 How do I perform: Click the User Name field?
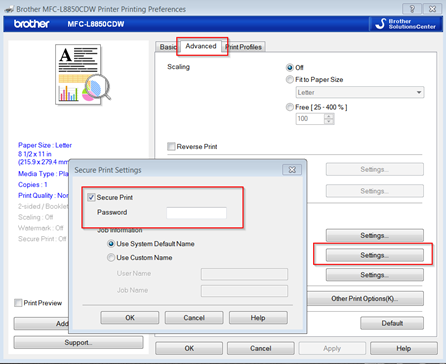[244, 274]
